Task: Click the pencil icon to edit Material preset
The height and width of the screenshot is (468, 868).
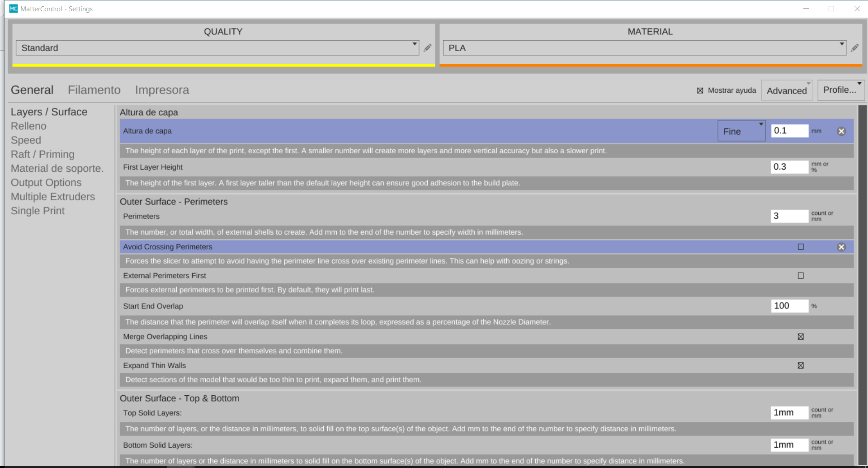Action: [x=854, y=48]
